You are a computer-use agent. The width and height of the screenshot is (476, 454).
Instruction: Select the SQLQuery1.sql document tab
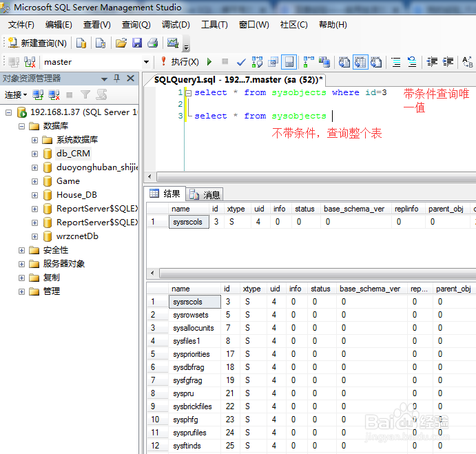238,80
